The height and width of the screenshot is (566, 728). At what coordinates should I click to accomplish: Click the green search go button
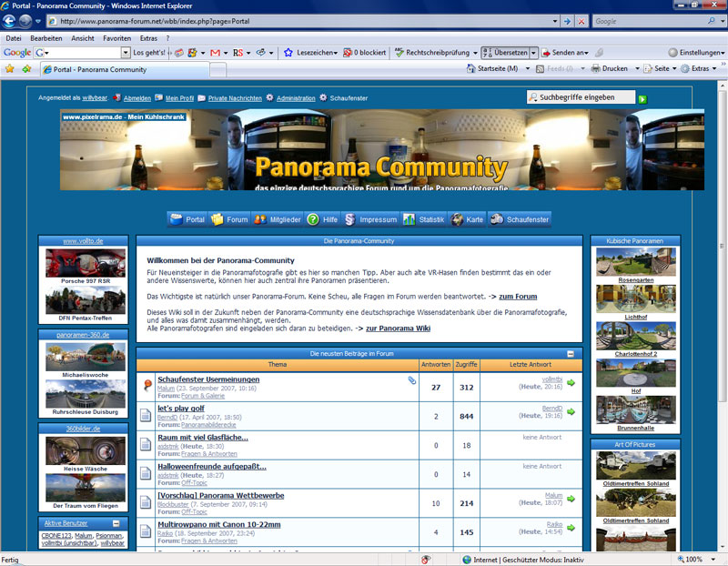pyautogui.click(x=642, y=98)
